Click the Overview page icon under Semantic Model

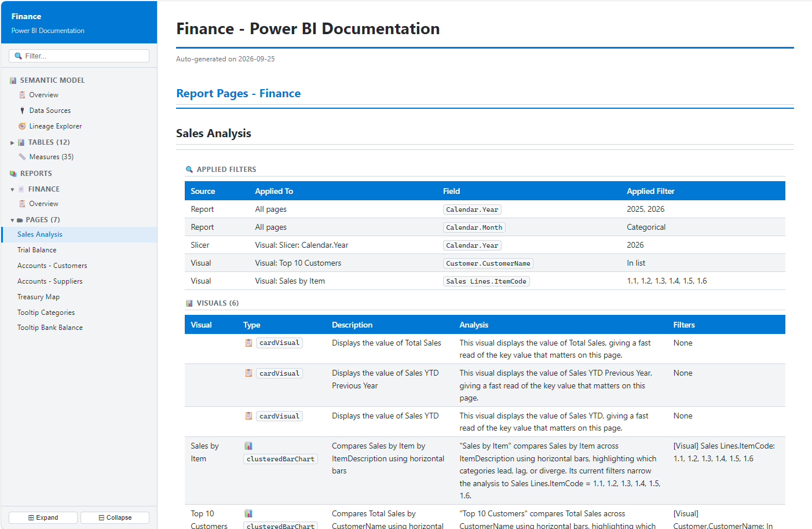(x=22, y=95)
